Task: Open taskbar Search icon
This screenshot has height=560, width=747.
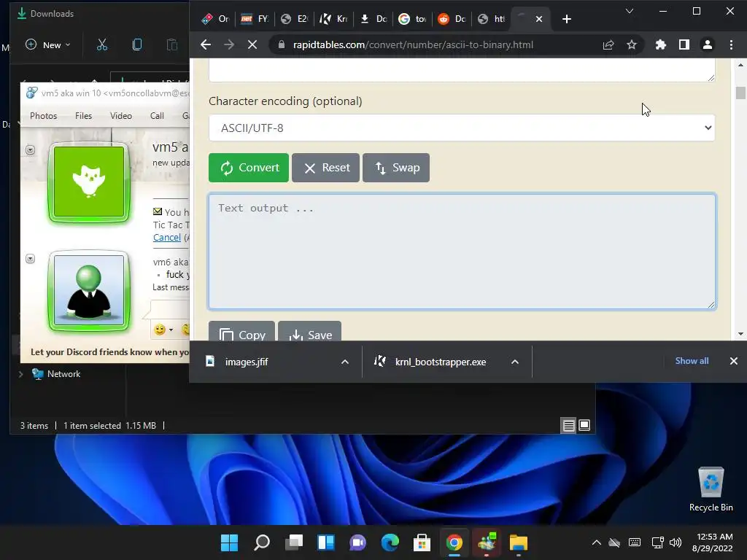Action: point(262,542)
